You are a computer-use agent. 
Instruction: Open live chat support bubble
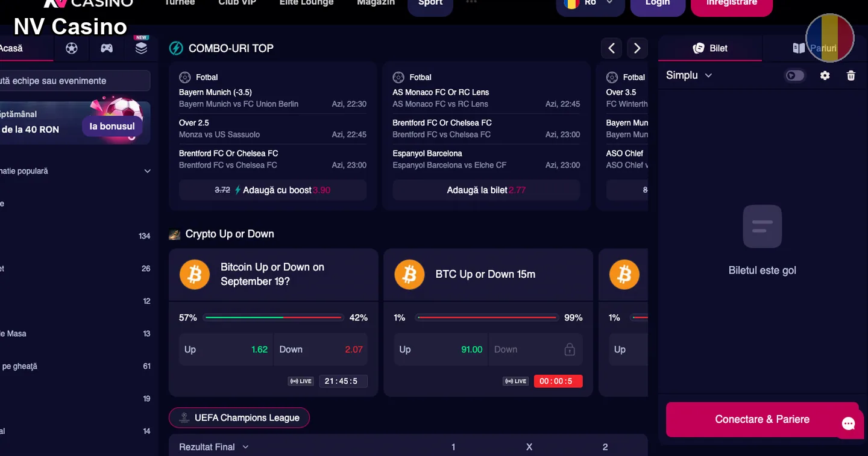pos(849,424)
